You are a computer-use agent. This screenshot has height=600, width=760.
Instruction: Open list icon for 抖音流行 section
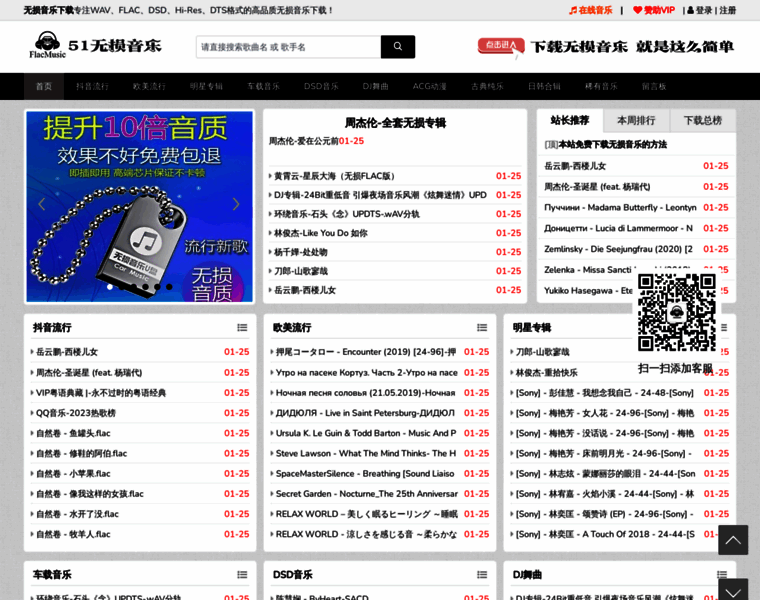(x=242, y=328)
